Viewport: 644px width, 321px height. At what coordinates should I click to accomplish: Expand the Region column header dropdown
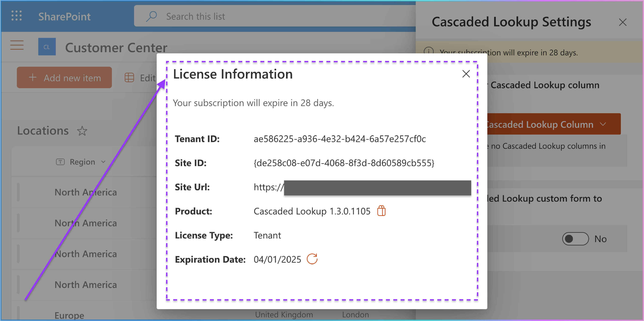[103, 162]
